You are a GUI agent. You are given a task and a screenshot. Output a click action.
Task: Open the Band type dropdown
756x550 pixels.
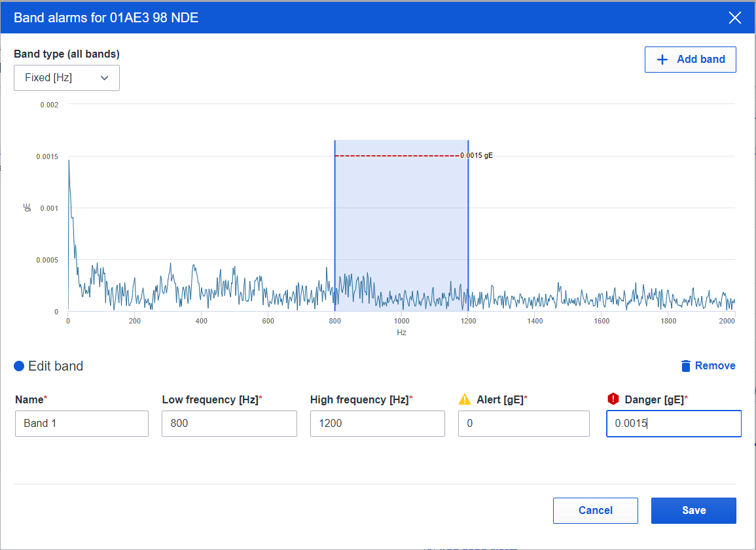(67, 78)
